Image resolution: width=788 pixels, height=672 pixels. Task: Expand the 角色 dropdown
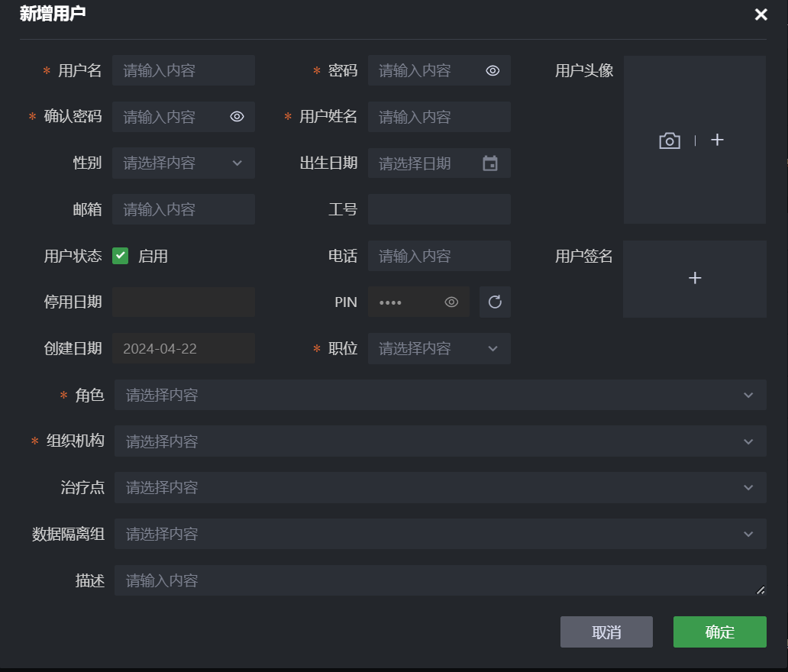441,395
